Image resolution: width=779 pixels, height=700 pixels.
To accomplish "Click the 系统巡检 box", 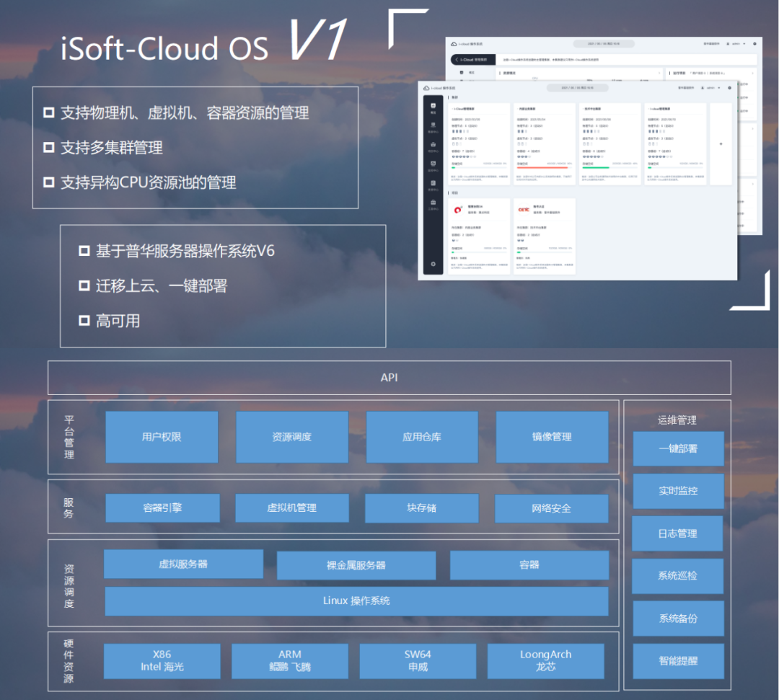I will (x=677, y=576).
